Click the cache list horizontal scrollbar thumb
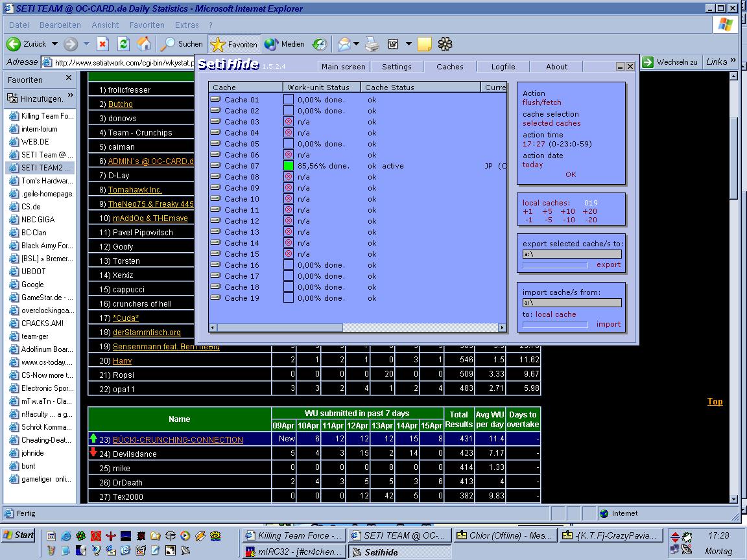The width and height of the screenshot is (747, 560). pyautogui.click(x=279, y=327)
